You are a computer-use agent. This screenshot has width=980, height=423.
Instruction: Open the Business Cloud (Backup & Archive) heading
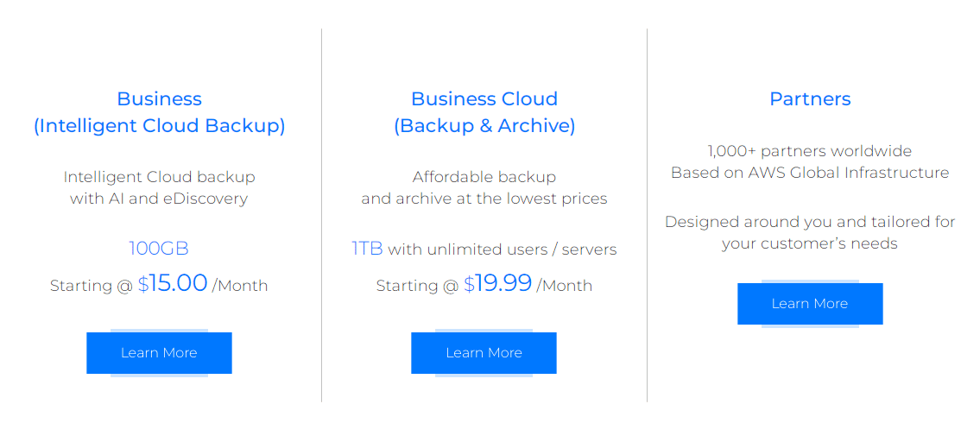[484, 112]
